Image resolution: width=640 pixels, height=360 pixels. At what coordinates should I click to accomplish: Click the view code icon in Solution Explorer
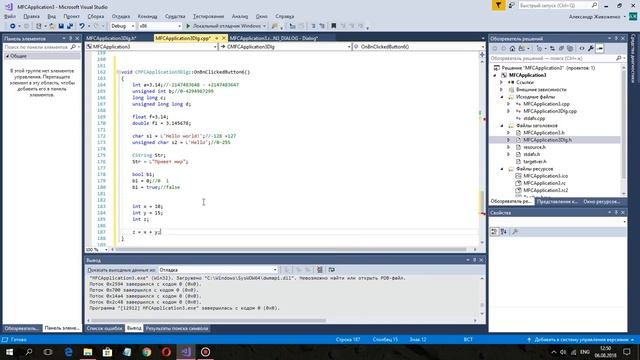(x=582, y=49)
